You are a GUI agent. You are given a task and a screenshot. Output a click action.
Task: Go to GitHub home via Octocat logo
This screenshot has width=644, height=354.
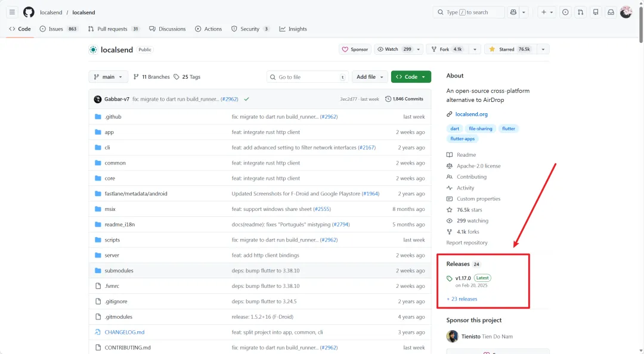(x=29, y=13)
